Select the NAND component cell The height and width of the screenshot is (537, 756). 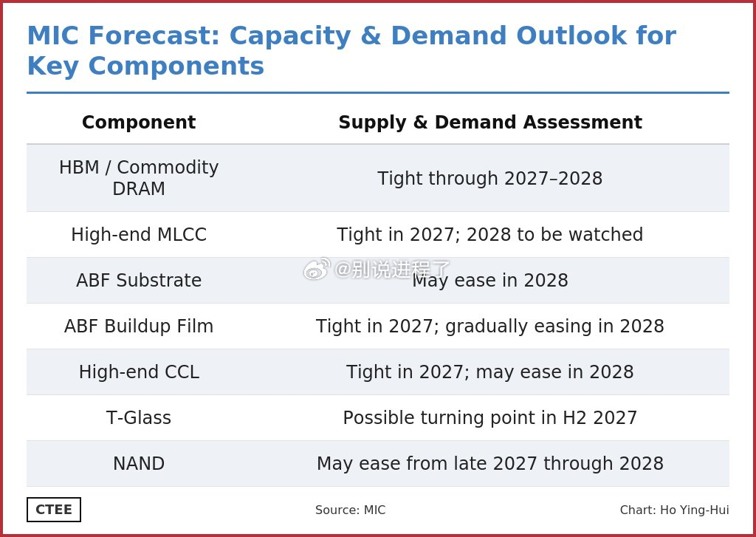pyautogui.click(x=139, y=464)
